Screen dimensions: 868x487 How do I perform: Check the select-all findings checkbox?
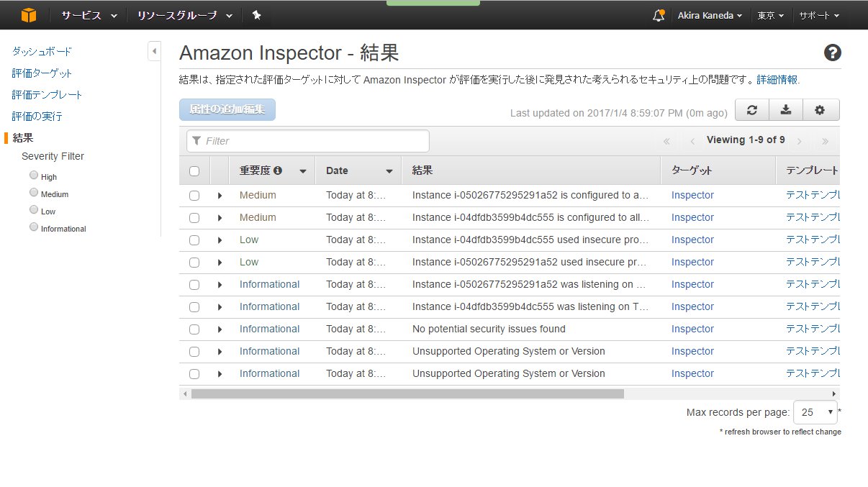(x=194, y=170)
